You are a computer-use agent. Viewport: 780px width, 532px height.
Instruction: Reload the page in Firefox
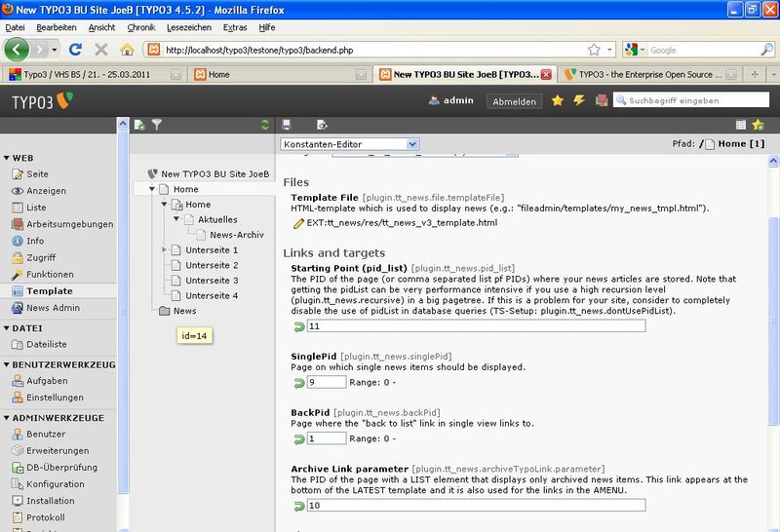click(x=76, y=50)
